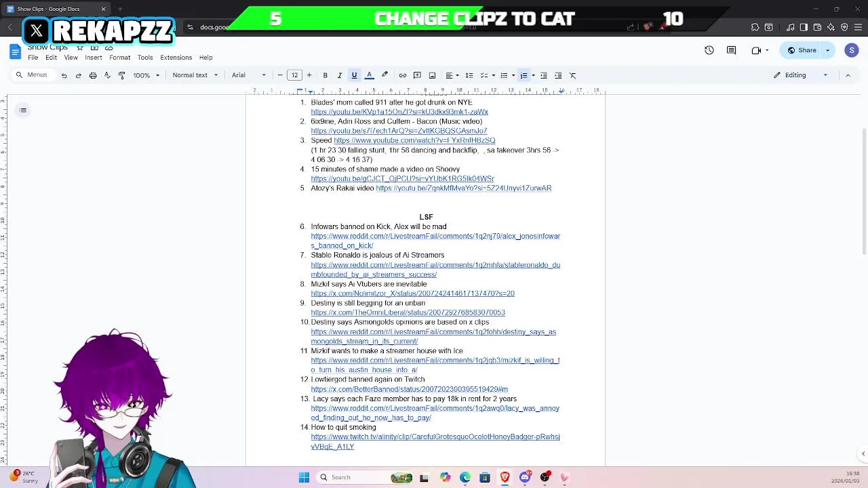Open the text alignment dropdown
868x488 pixels.
[x=451, y=75]
